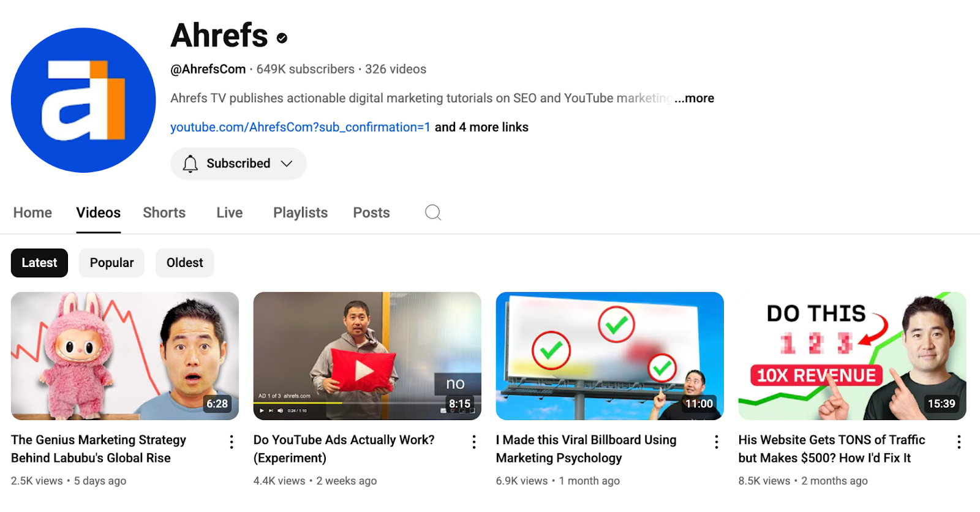The width and height of the screenshot is (980, 512).
Task: Open 'Do YouTube Ads Actually Work?' title
Action: [x=344, y=449]
